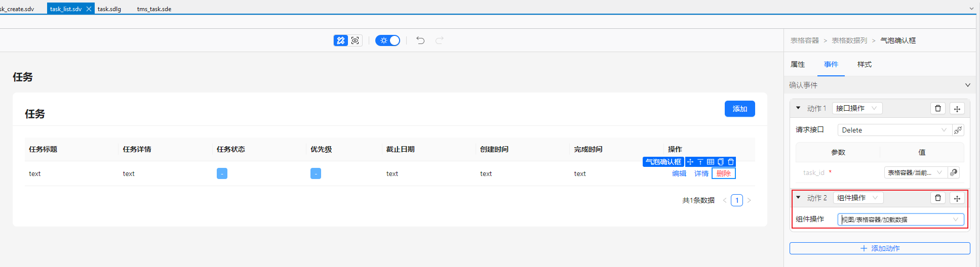
Task: Click 任务详情 column header
Action: (137, 149)
